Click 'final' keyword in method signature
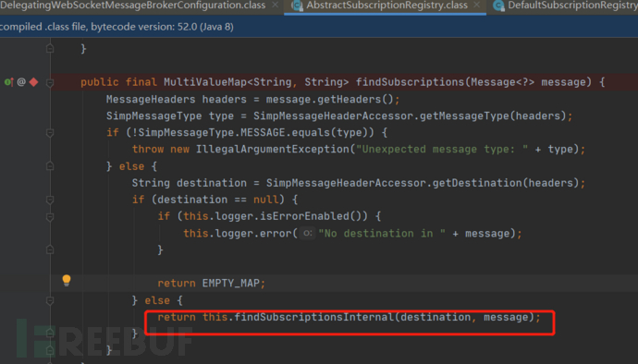 click(x=141, y=82)
